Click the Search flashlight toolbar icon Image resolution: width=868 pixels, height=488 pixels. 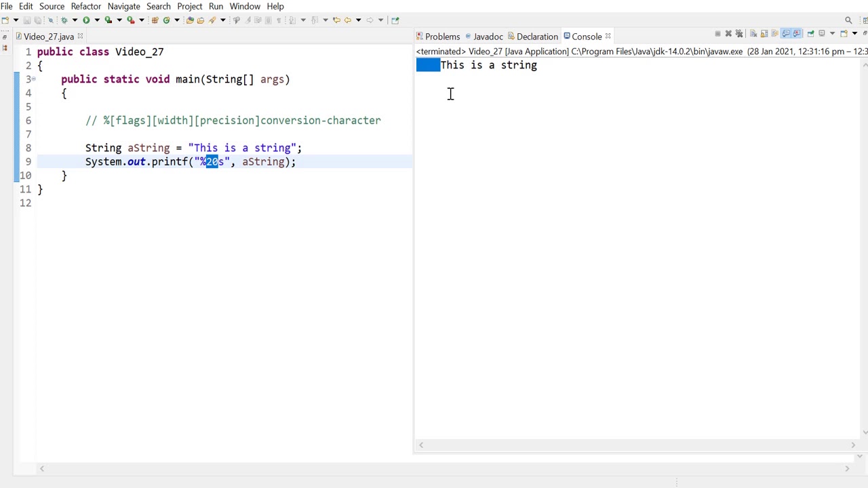tap(212, 20)
